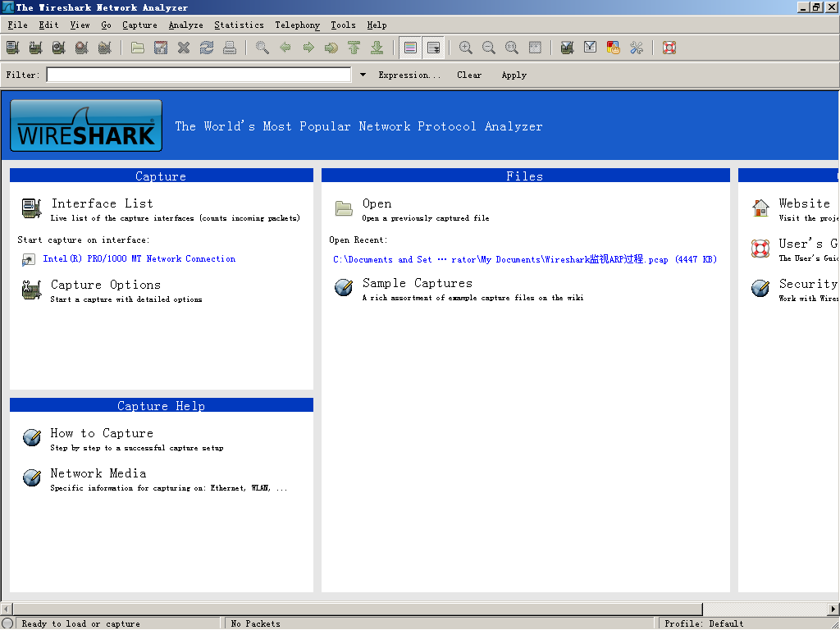Image resolution: width=840 pixels, height=630 pixels.
Task: Toggle auto scroll in live capture button
Action: (433, 48)
